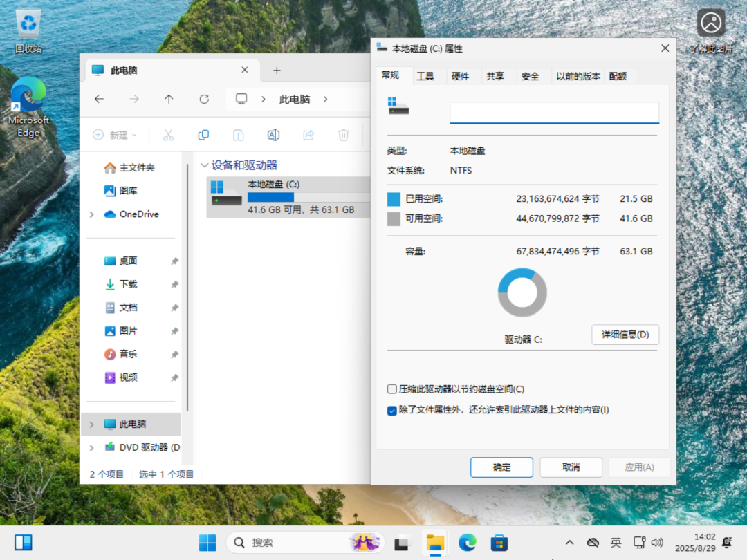This screenshot has height=560, width=747.
Task: Open the 新建 dropdown in Explorer
Action: tap(115, 136)
